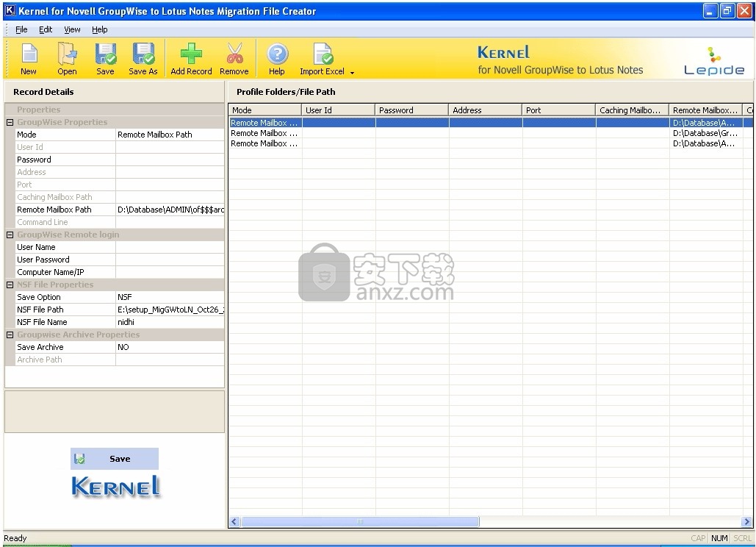Click the application icon in title bar

[x=10, y=10]
